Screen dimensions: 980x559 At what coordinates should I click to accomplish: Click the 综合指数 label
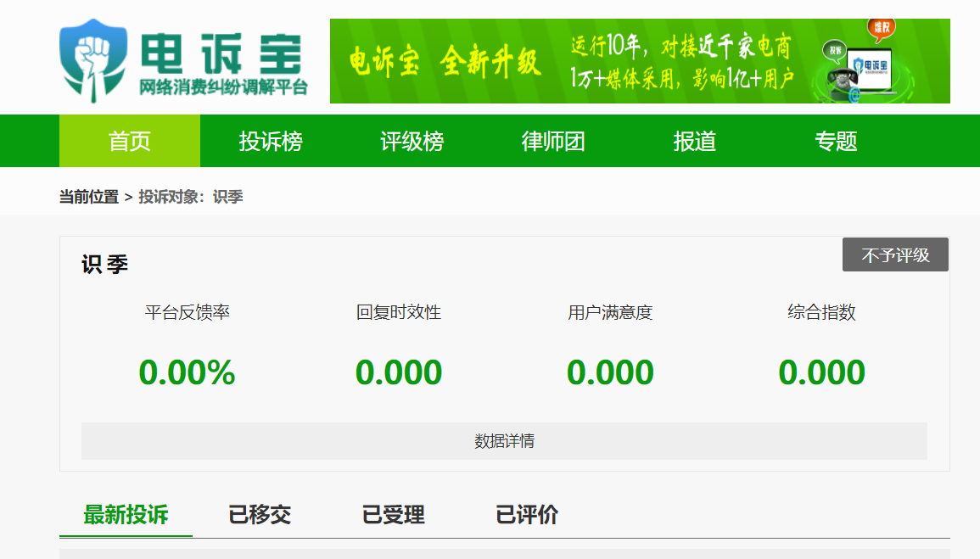coord(821,312)
